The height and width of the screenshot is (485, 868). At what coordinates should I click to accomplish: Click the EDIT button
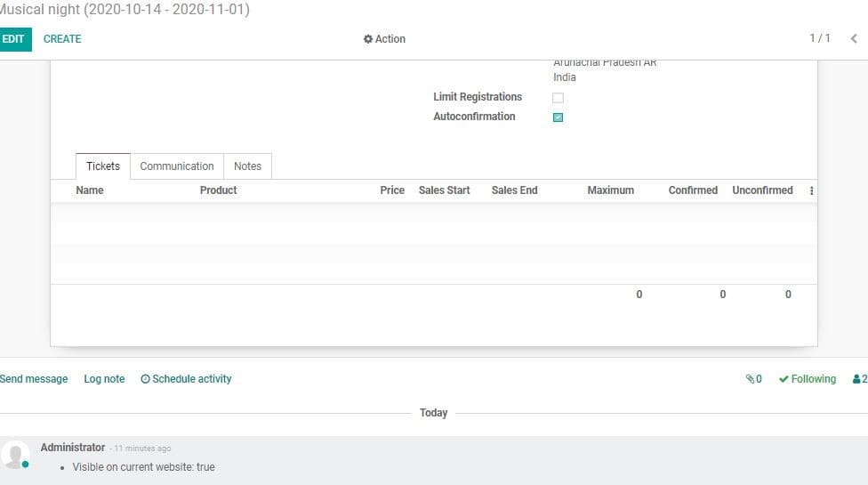14,39
